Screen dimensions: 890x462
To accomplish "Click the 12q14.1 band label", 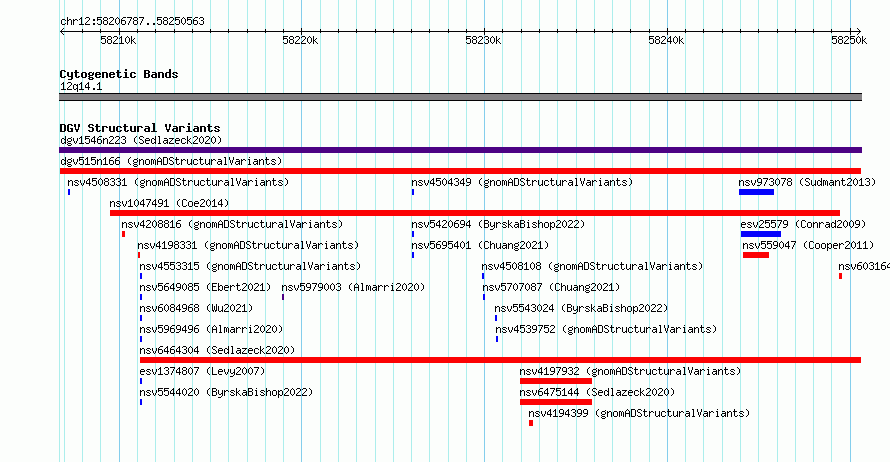I will point(81,86).
